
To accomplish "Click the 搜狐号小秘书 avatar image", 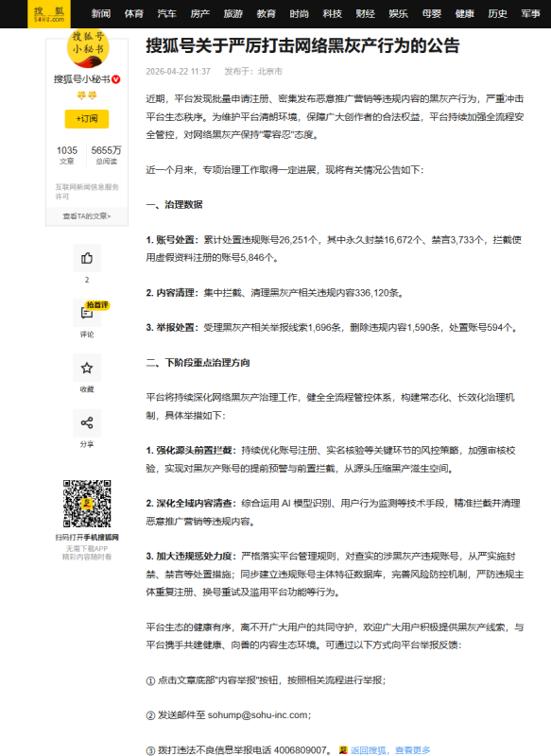I will pos(87,48).
